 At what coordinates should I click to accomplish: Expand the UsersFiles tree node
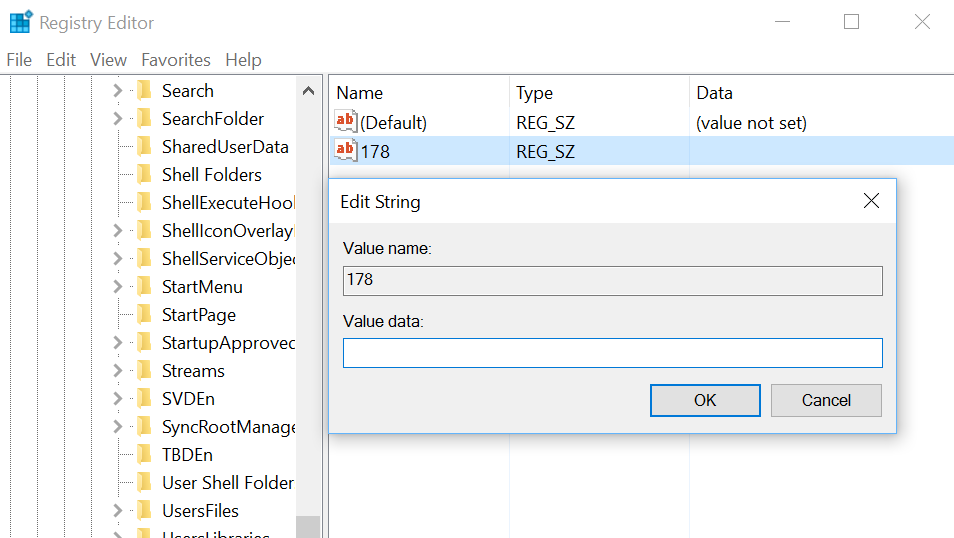pos(118,511)
